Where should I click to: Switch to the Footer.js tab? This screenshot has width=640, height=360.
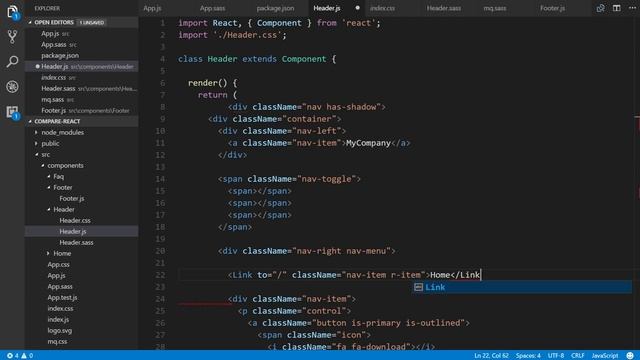pos(552,8)
